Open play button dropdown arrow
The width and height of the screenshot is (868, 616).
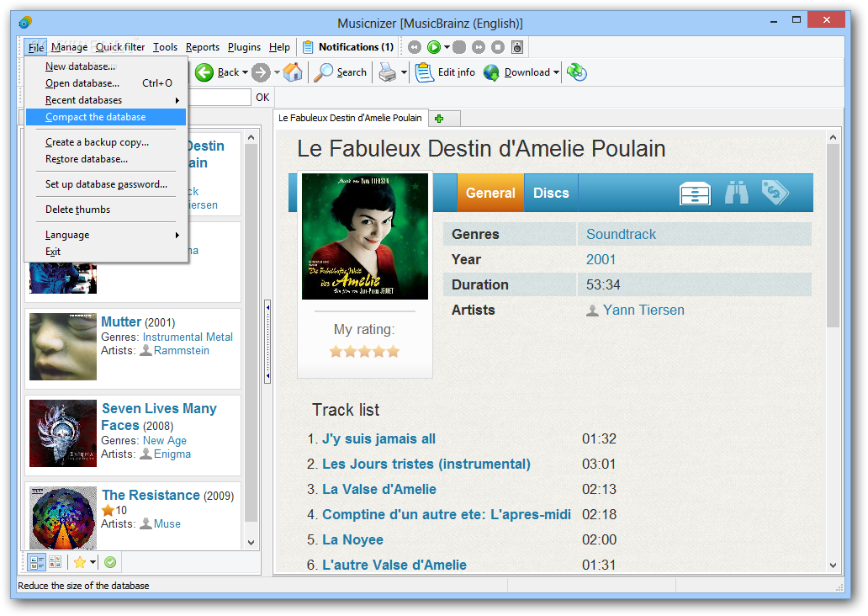pyautogui.click(x=447, y=48)
